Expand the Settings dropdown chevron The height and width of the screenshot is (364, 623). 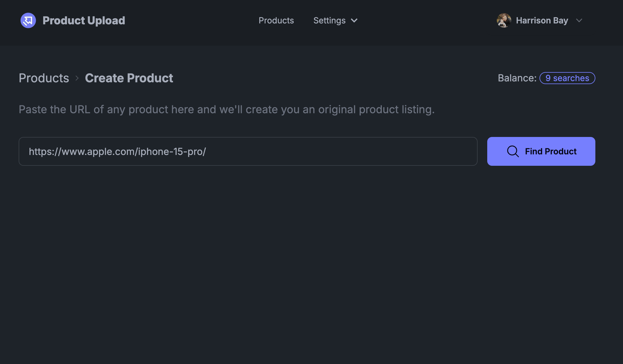click(x=354, y=21)
